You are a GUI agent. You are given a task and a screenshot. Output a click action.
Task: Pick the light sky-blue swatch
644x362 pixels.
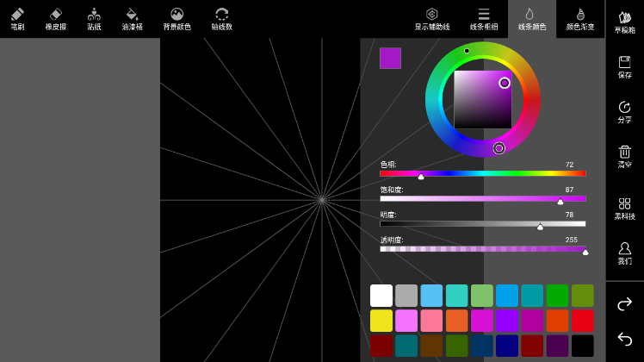[431, 296]
